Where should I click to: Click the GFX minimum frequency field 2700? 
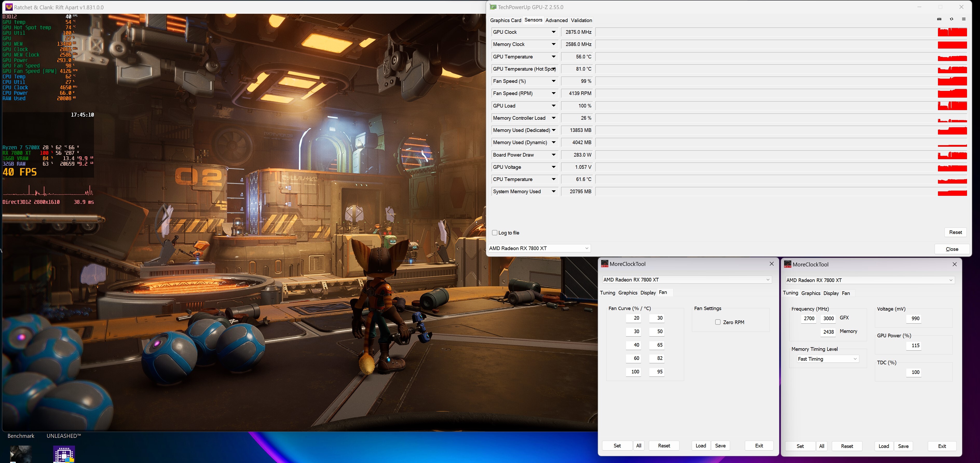[x=809, y=318]
